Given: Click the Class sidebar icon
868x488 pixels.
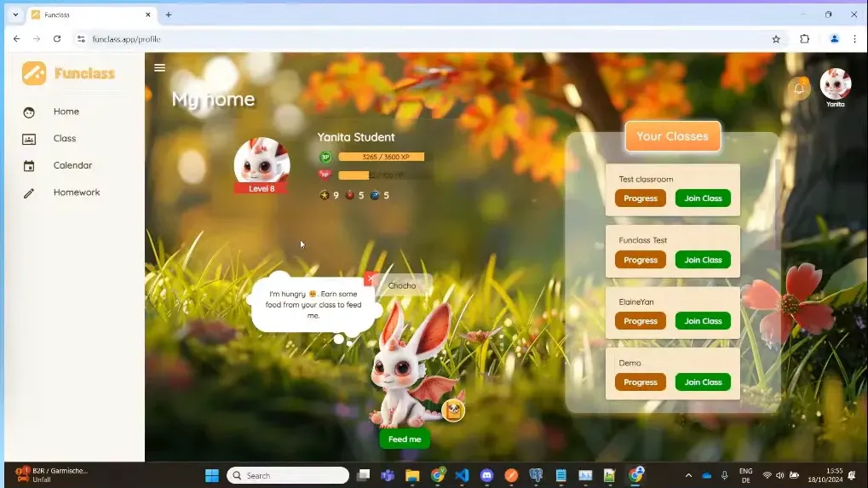Looking at the screenshot, I should [x=29, y=139].
